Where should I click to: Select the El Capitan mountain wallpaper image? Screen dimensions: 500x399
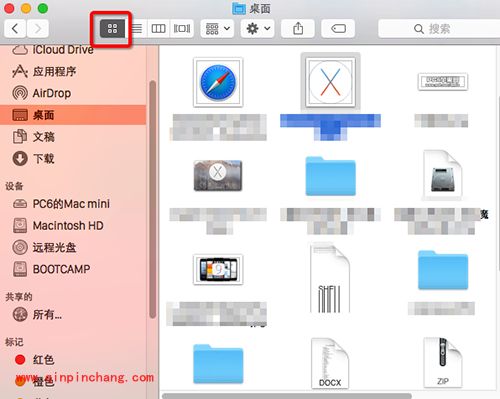pos(218,175)
